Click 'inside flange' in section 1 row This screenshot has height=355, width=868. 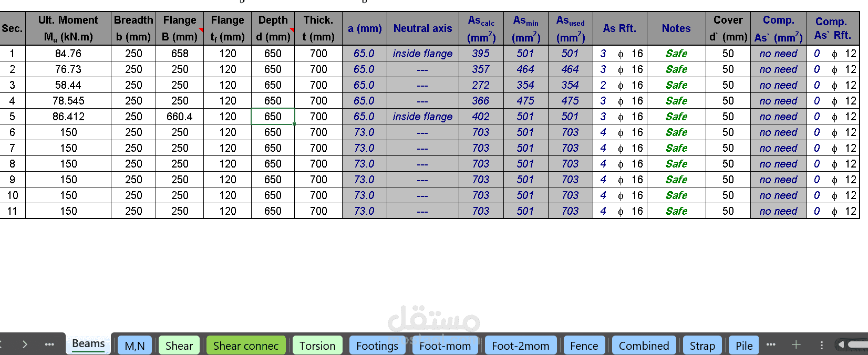click(x=423, y=54)
